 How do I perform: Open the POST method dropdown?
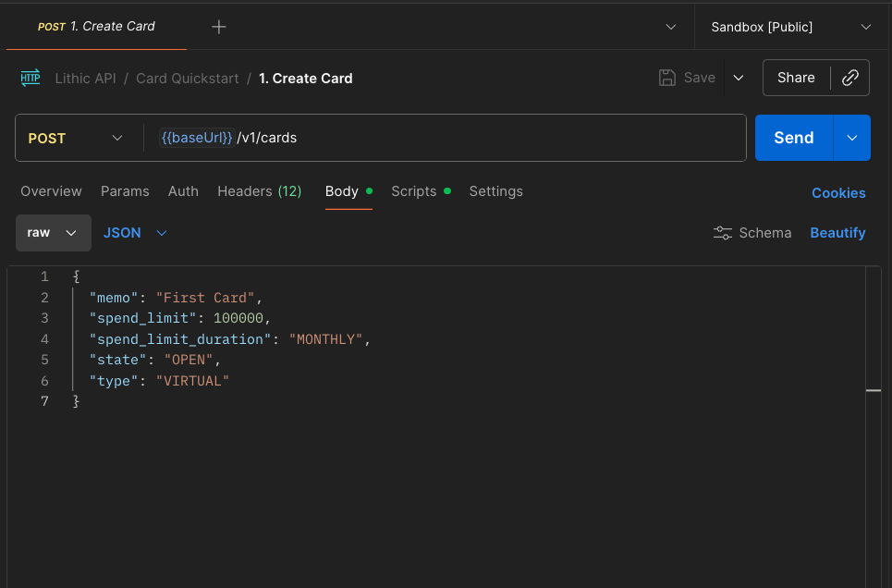coord(76,139)
